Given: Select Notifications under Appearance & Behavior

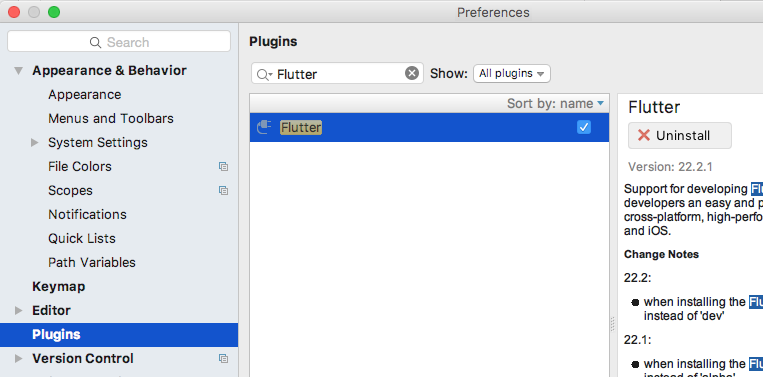Looking at the screenshot, I should (87, 215).
